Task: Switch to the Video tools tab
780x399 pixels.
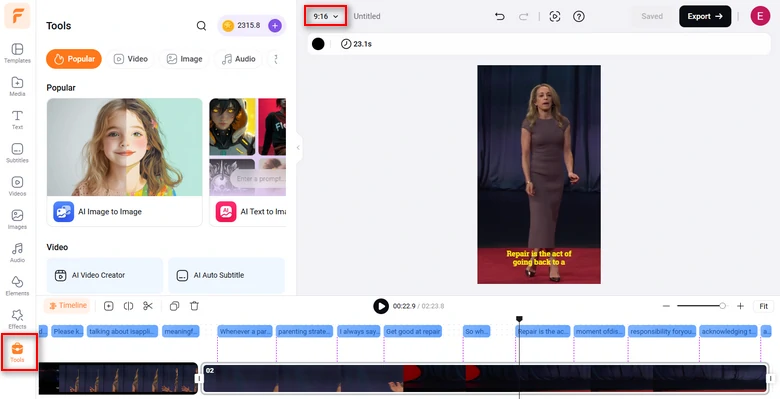Action: 131,59
